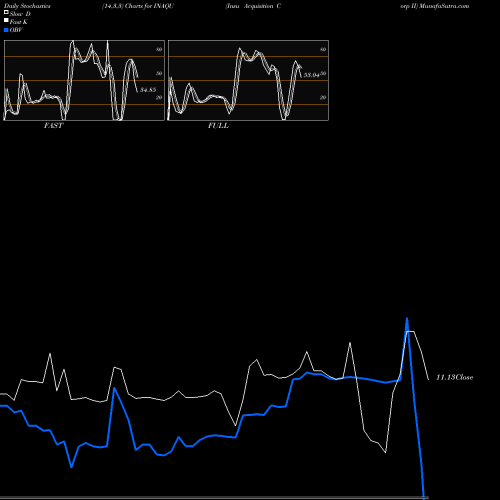Click the '11.13Close' price label

[455, 377]
